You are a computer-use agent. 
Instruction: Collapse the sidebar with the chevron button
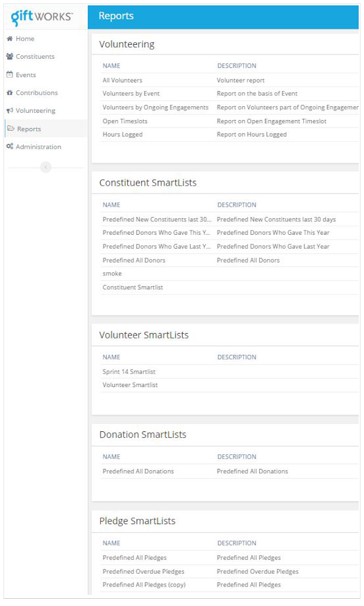tap(45, 167)
